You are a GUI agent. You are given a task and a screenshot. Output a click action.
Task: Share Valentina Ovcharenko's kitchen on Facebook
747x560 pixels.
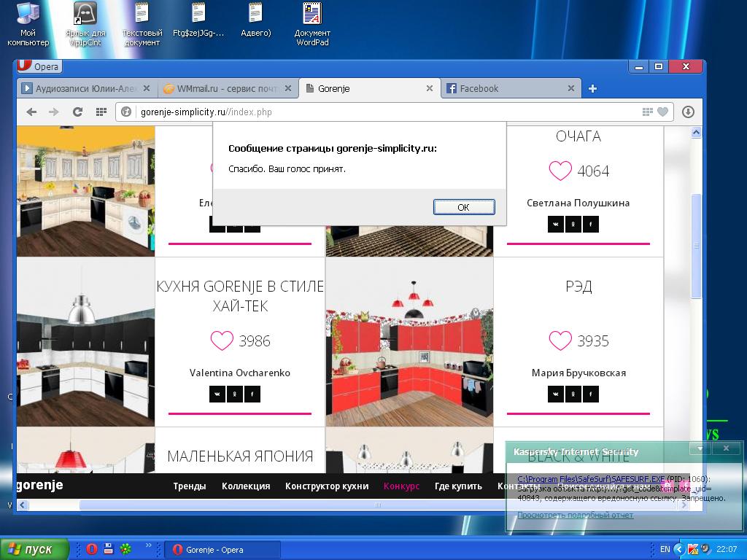(252, 394)
